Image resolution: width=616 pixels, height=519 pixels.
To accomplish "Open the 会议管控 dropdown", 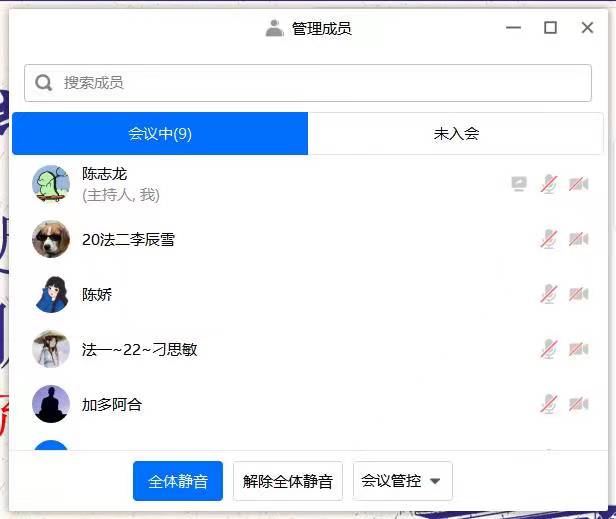I will [402, 481].
